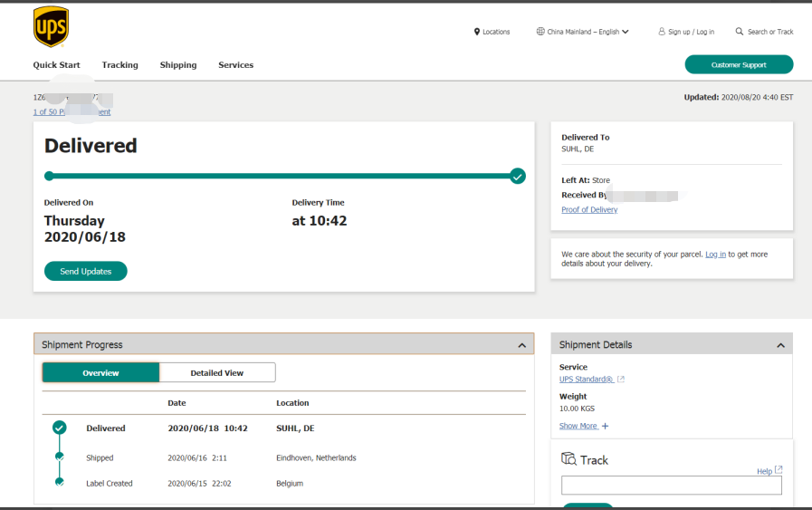Click the 'Label Created' row text
Image resolution: width=812 pixels, height=510 pixels.
point(110,483)
